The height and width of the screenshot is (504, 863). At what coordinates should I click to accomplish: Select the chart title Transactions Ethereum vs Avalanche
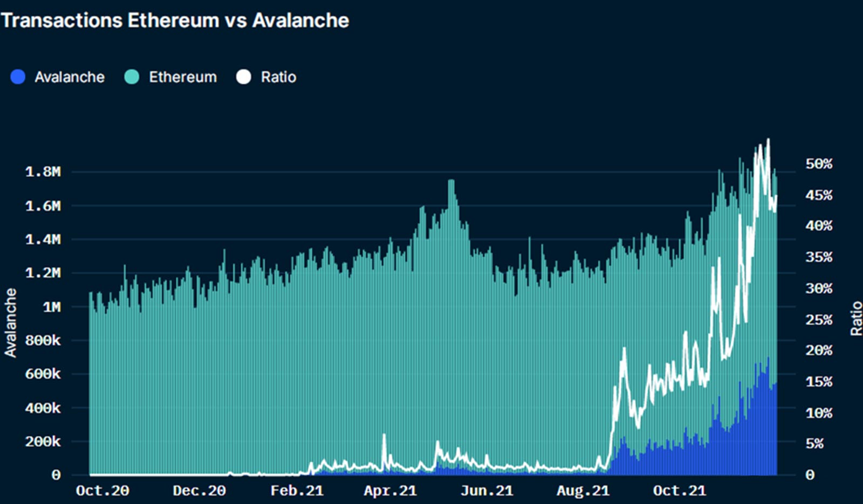(175, 20)
